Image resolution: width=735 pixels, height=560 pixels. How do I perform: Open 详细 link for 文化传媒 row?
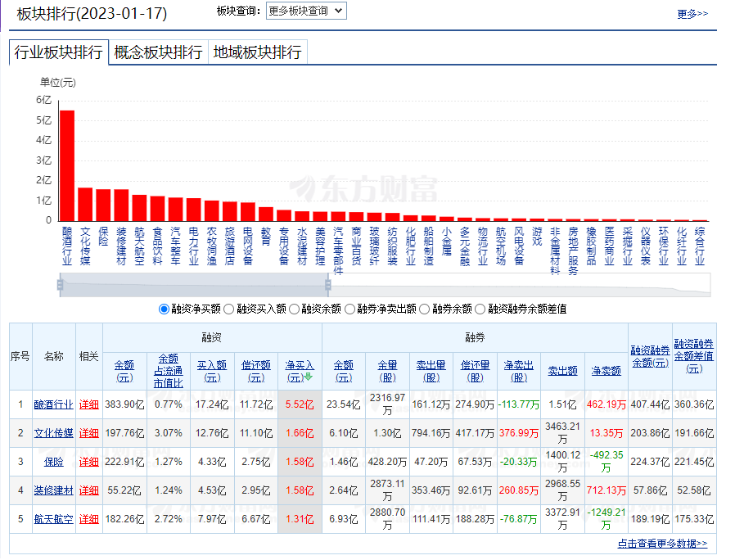(x=88, y=433)
